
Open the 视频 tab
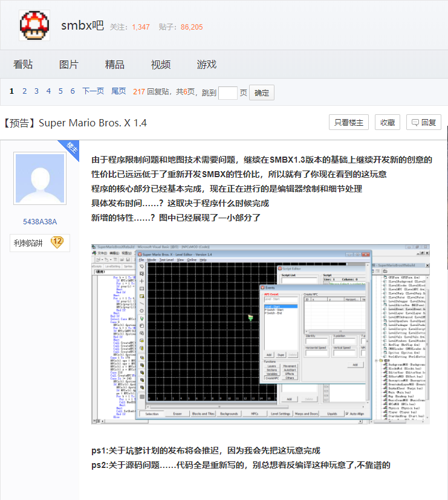[x=161, y=65]
